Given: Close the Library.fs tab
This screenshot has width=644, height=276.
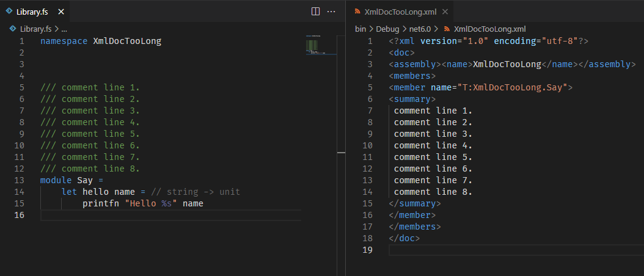Looking at the screenshot, I should pos(61,12).
